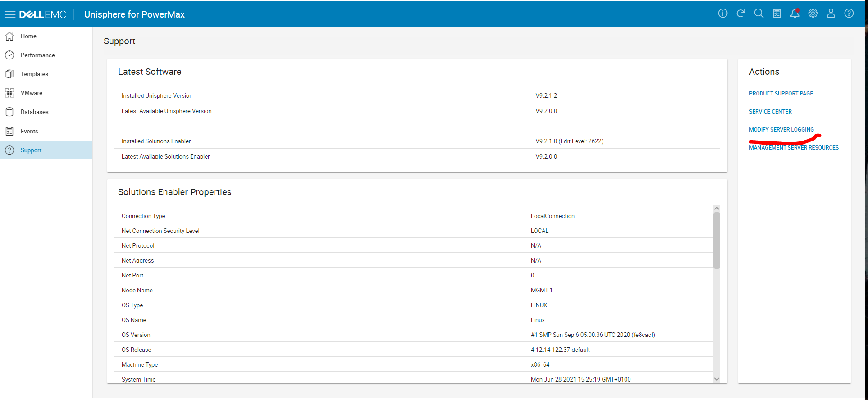The height and width of the screenshot is (400, 868).
Task: Select the V9.2.1.0 (Edit Level: 2622) value
Action: [x=569, y=141]
